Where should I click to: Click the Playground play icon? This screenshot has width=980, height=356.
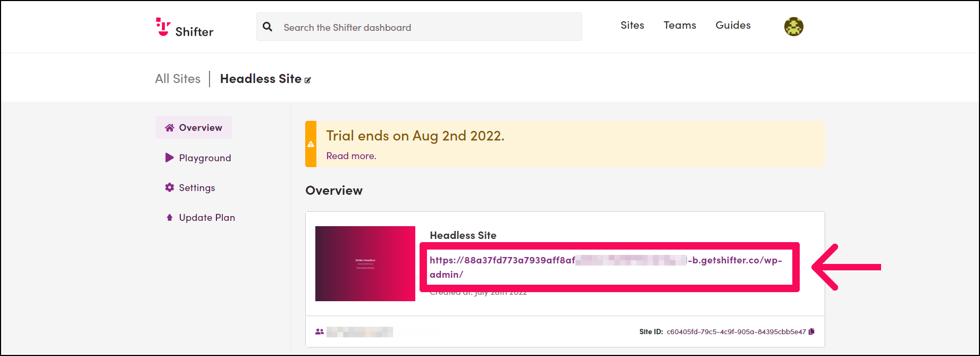[x=170, y=158]
